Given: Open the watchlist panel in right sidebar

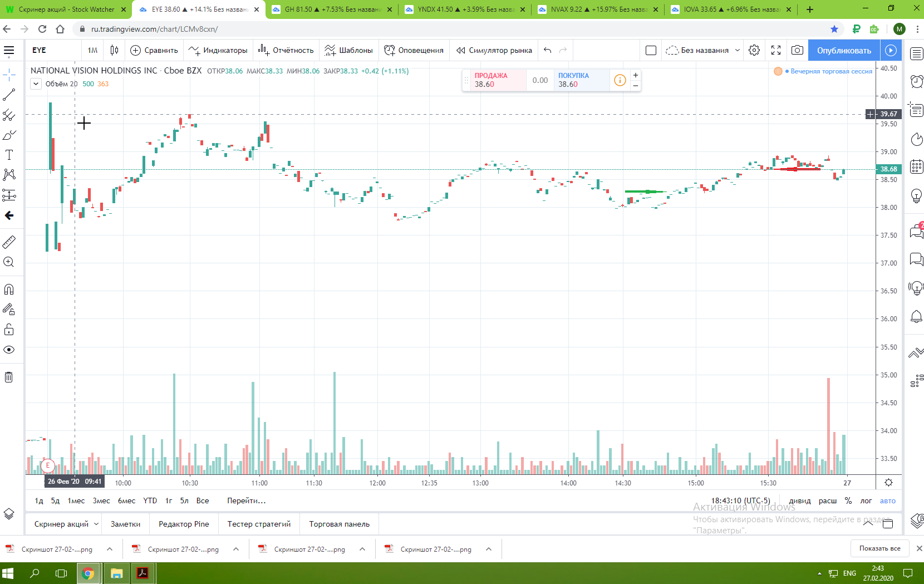Looking at the screenshot, I should point(916,53).
